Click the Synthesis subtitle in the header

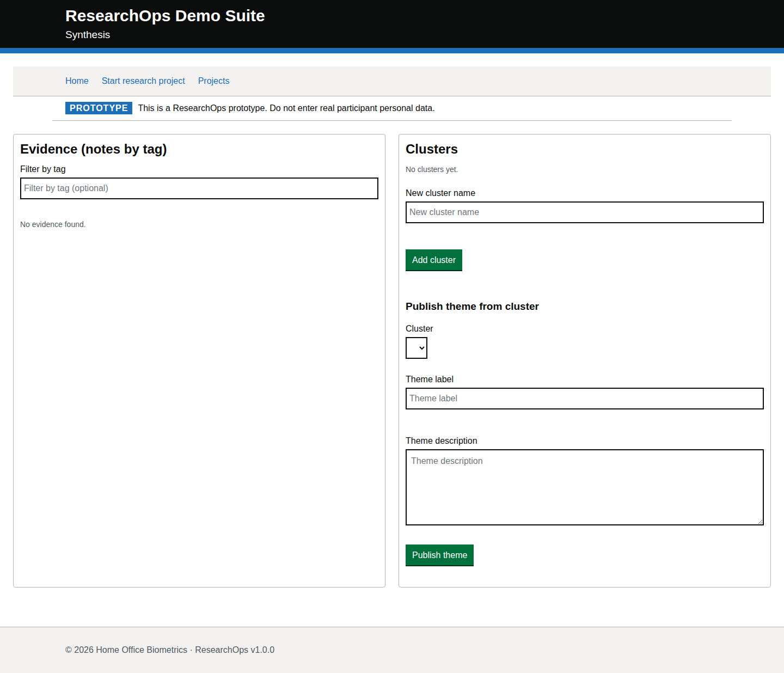tap(88, 35)
